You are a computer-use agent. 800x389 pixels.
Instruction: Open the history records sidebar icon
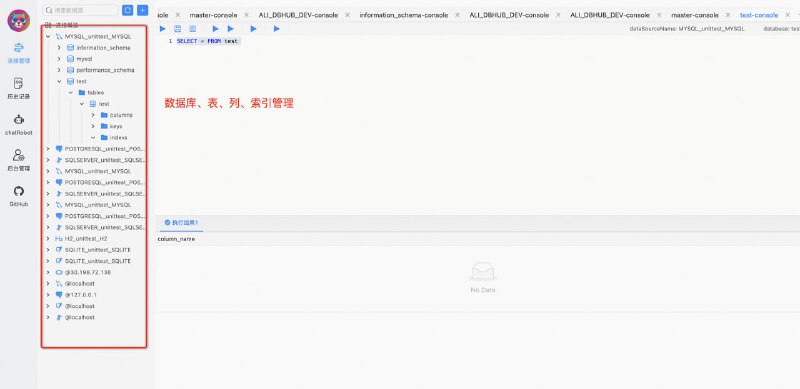(19, 83)
